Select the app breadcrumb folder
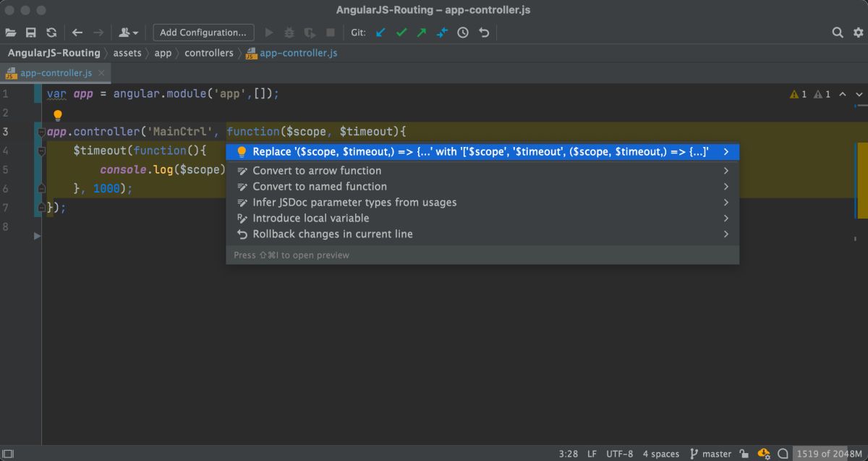Viewport: 868px width, 461px height. click(163, 53)
